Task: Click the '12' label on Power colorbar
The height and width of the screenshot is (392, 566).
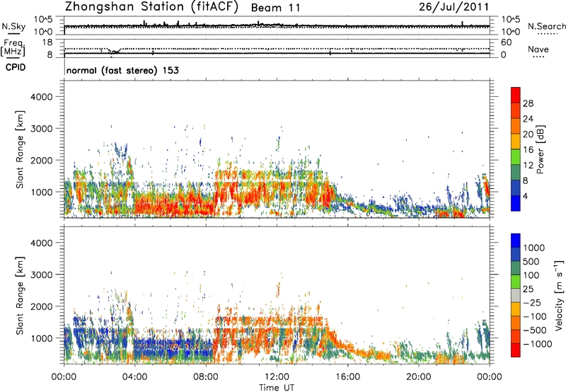Action: [528, 166]
